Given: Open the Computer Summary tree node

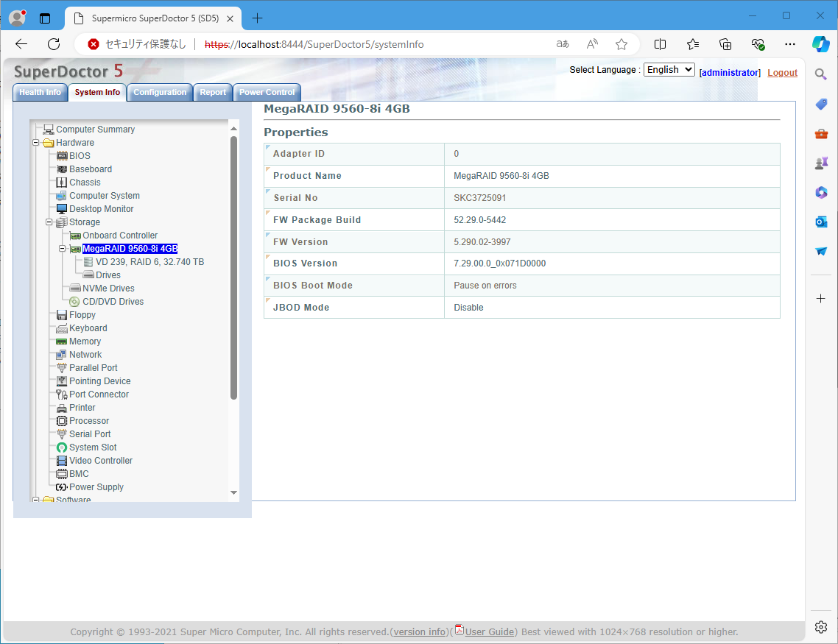Looking at the screenshot, I should [95, 130].
